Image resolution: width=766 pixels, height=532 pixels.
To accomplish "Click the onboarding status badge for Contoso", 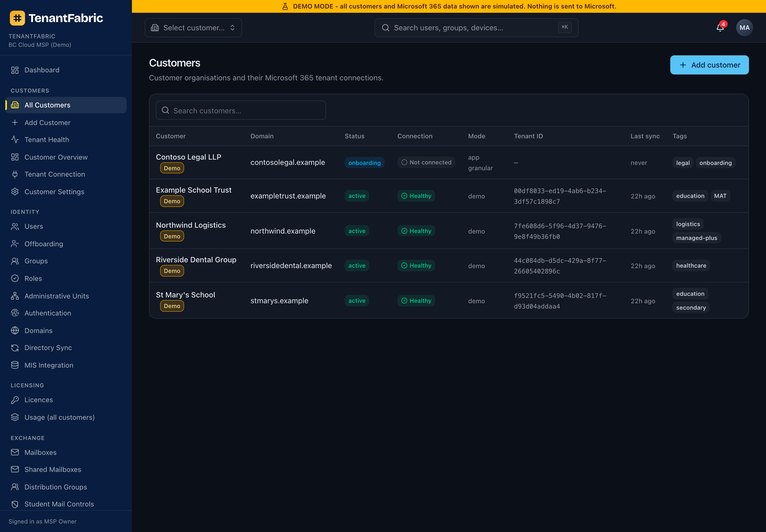I will [364, 163].
